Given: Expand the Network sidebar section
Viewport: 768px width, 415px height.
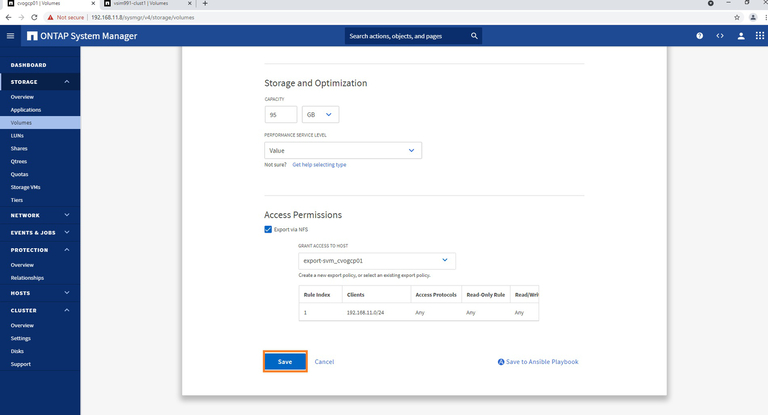Looking at the screenshot, I should [x=66, y=215].
